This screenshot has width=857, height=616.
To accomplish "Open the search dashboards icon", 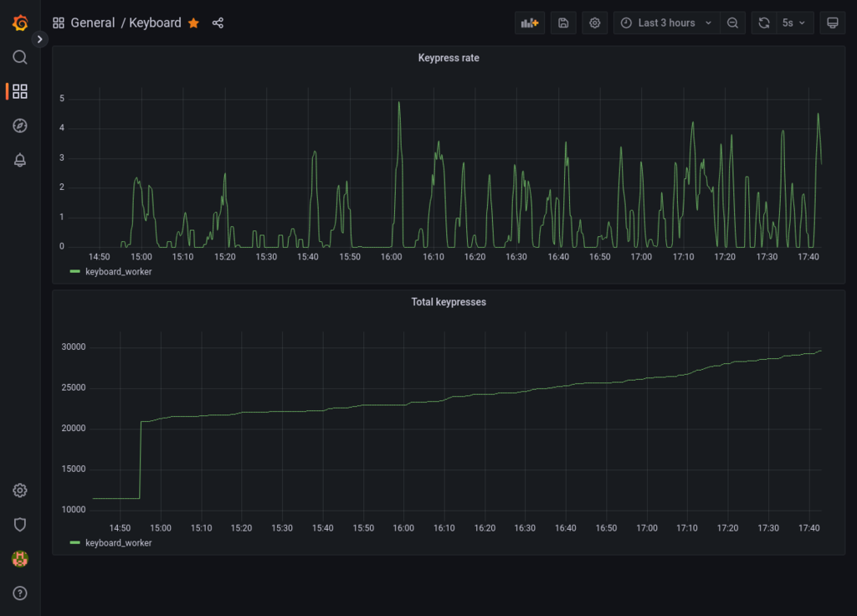I will pos(20,58).
